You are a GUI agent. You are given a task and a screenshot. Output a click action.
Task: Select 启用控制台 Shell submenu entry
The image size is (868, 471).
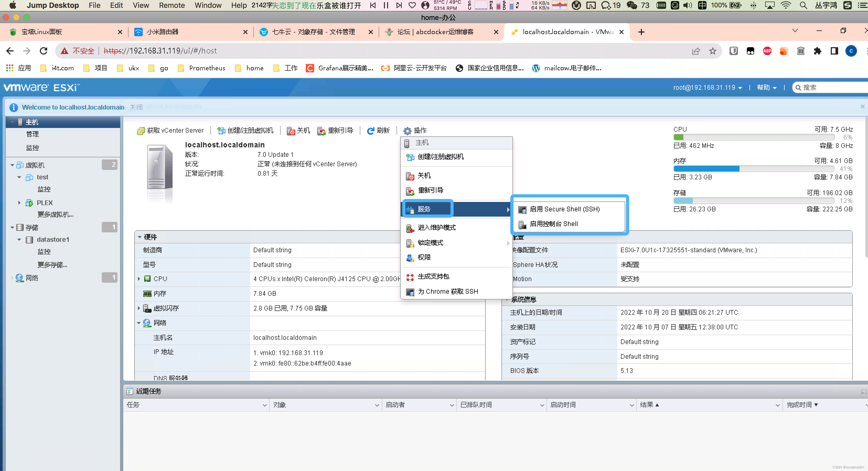coord(553,224)
